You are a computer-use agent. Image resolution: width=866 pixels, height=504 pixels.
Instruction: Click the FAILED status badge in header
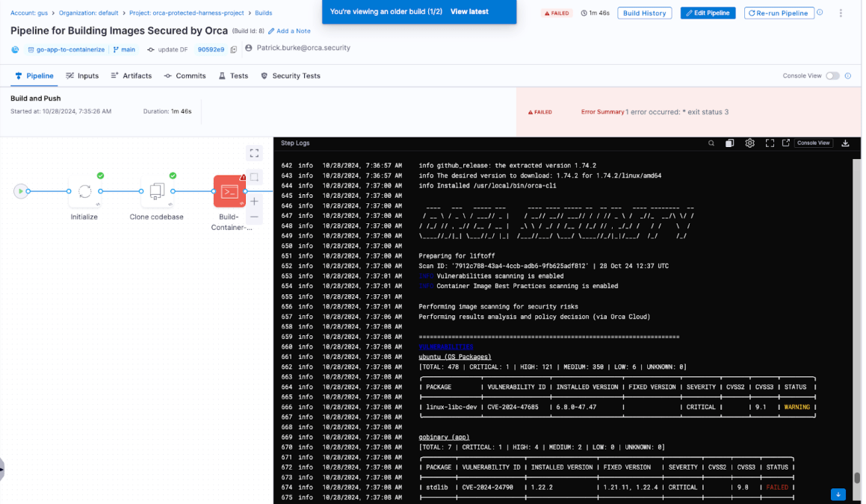tap(556, 13)
